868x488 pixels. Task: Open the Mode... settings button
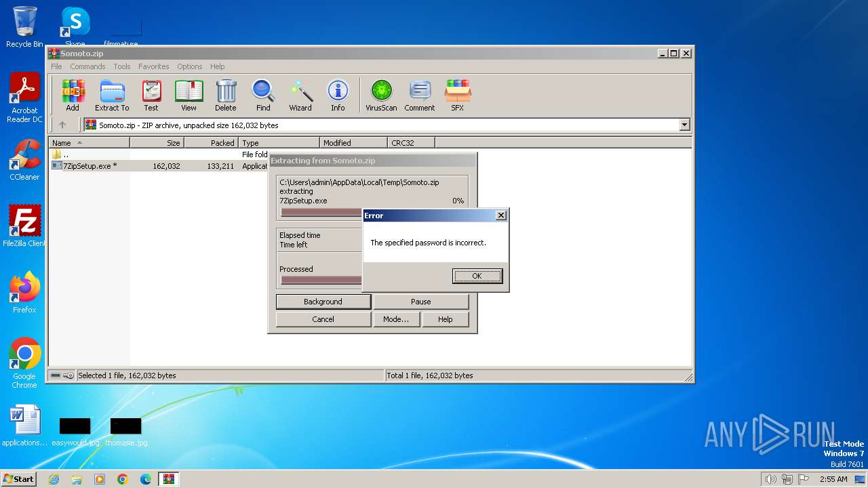point(396,319)
